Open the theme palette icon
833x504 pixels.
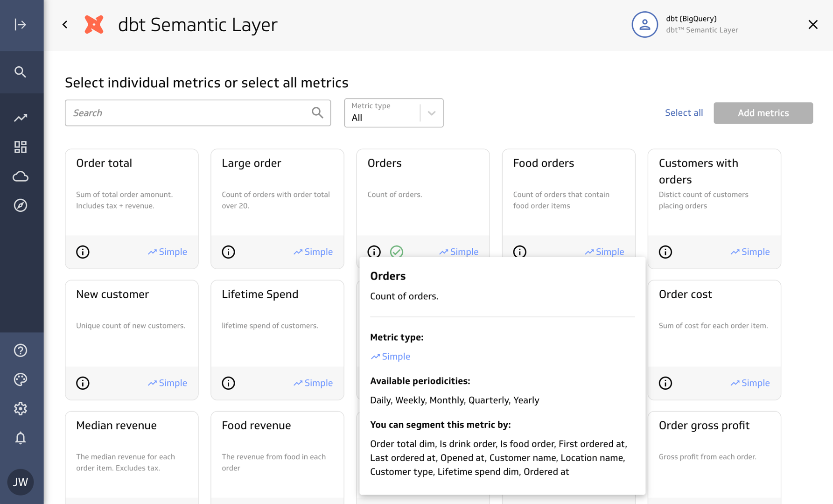(x=21, y=379)
